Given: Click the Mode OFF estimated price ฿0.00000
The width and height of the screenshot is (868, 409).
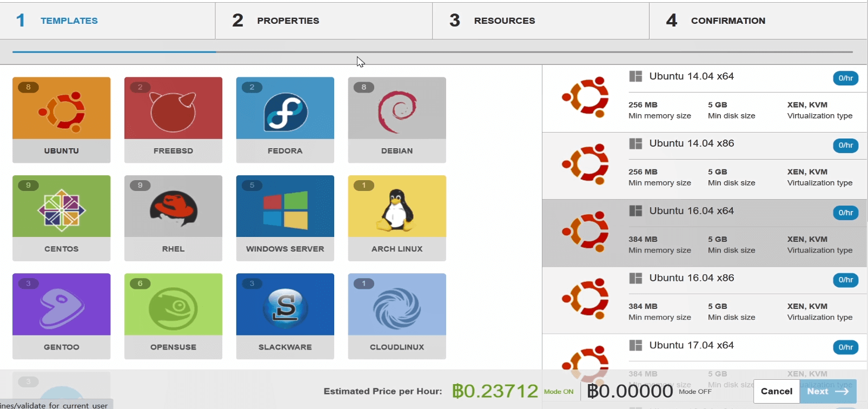Looking at the screenshot, I should tap(630, 391).
